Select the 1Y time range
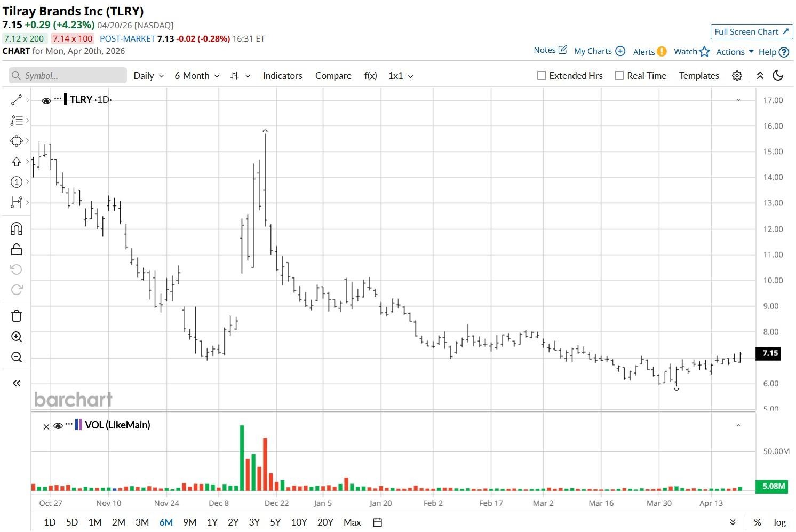 click(212, 522)
